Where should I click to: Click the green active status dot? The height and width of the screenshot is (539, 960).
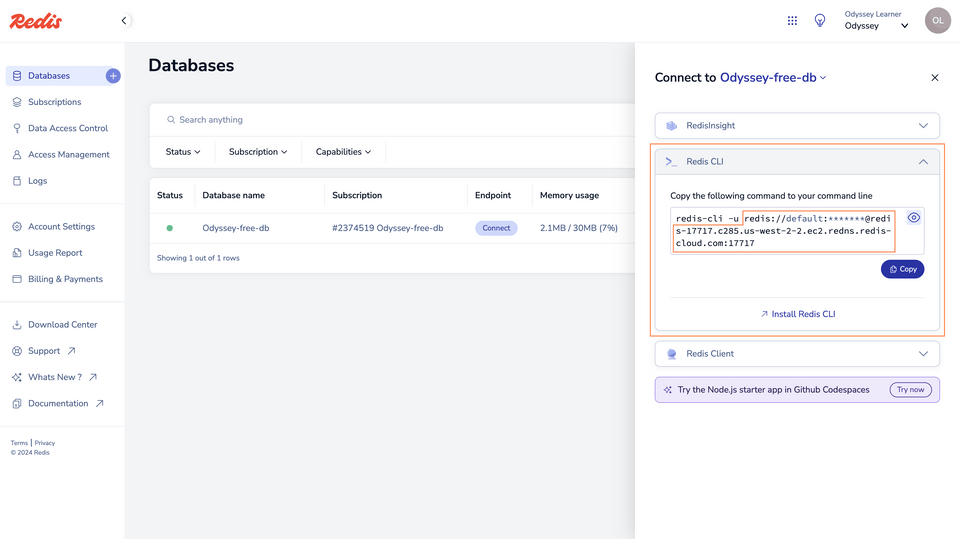tap(170, 228)
